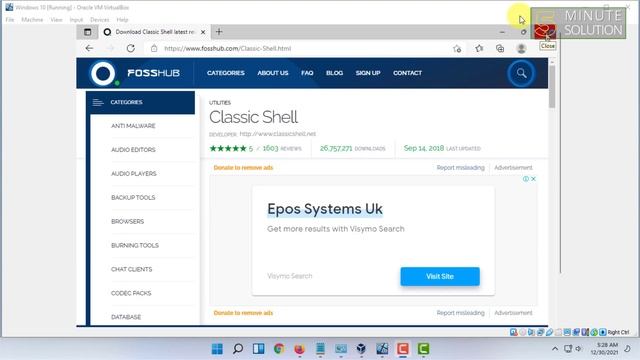Screen dimensions: 640x360
Task: Open the Widgets taskbar icon
Action: pyautogui.click(x=258, y=349)
